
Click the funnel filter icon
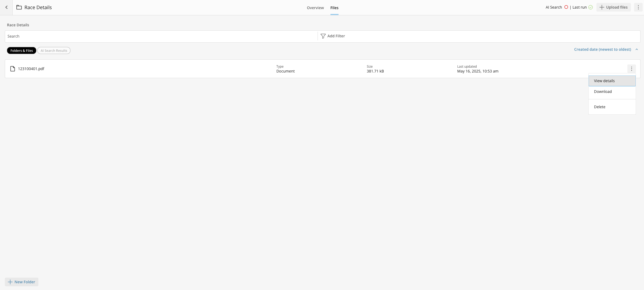323,36
